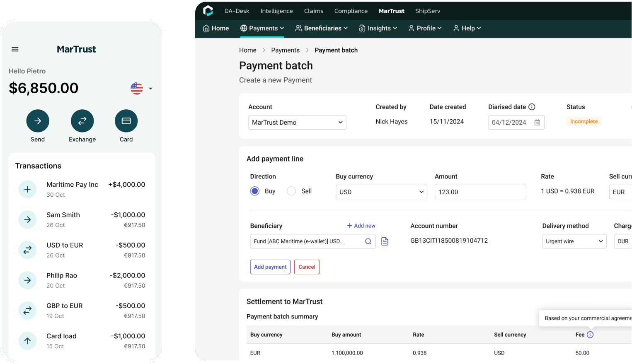Click the Fee info tooltip icon
The height and width of the screenshot is (364, 632).
pos(590,334)
